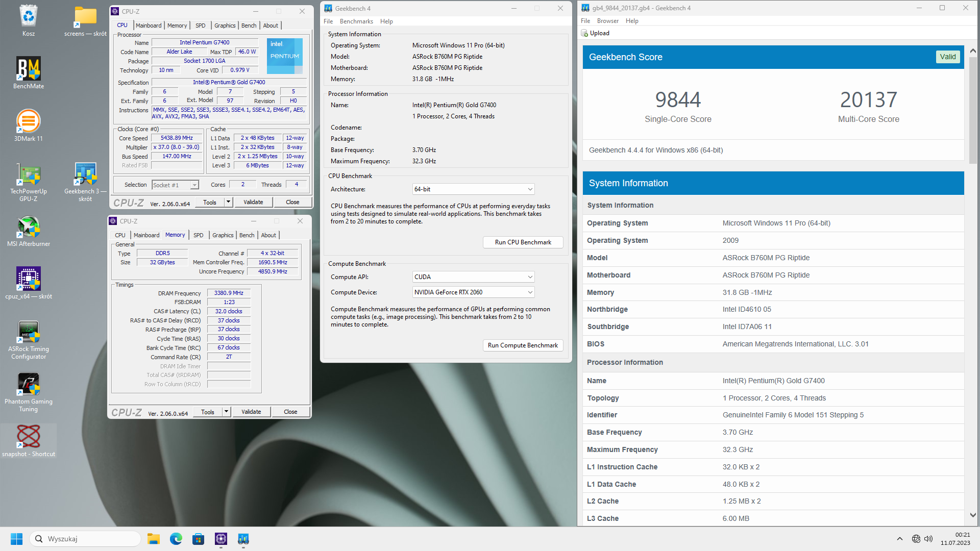This screenshot has width=980, height=551.
Task: Expand the Compute API CUDA dropdown
Action: click(x=473, y=277)
